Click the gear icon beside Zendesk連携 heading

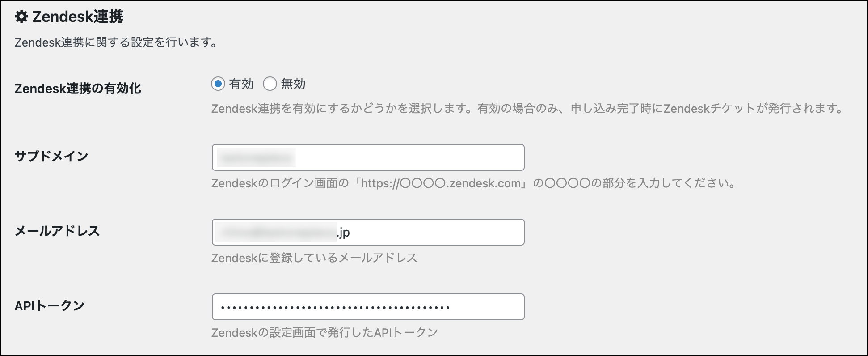[x=21, y=17]
